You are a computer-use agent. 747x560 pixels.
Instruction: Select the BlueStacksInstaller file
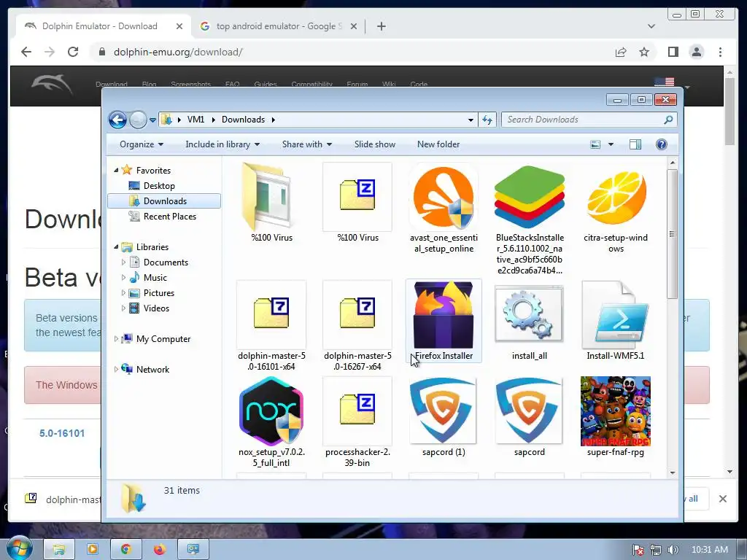[x=530, y=219]
